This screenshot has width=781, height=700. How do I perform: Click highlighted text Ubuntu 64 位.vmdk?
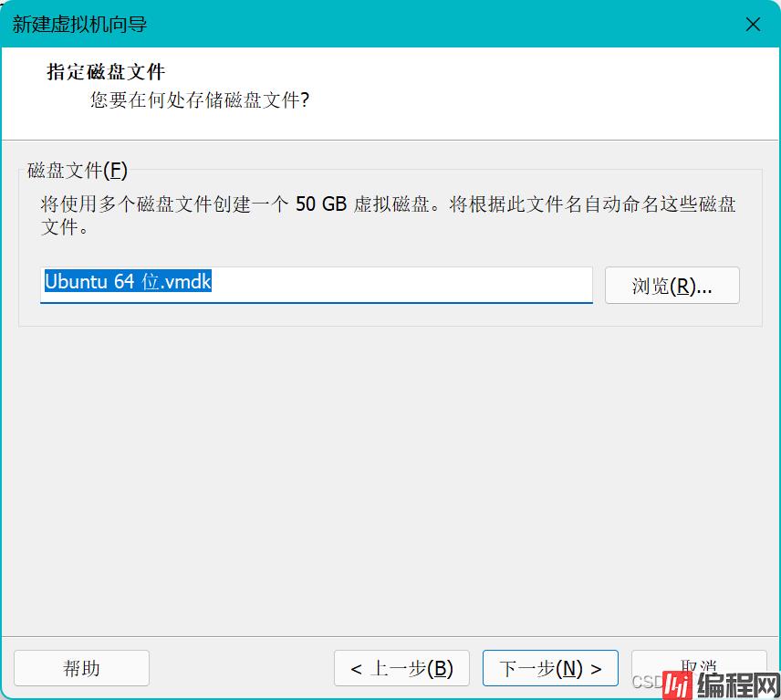[128, 283]
